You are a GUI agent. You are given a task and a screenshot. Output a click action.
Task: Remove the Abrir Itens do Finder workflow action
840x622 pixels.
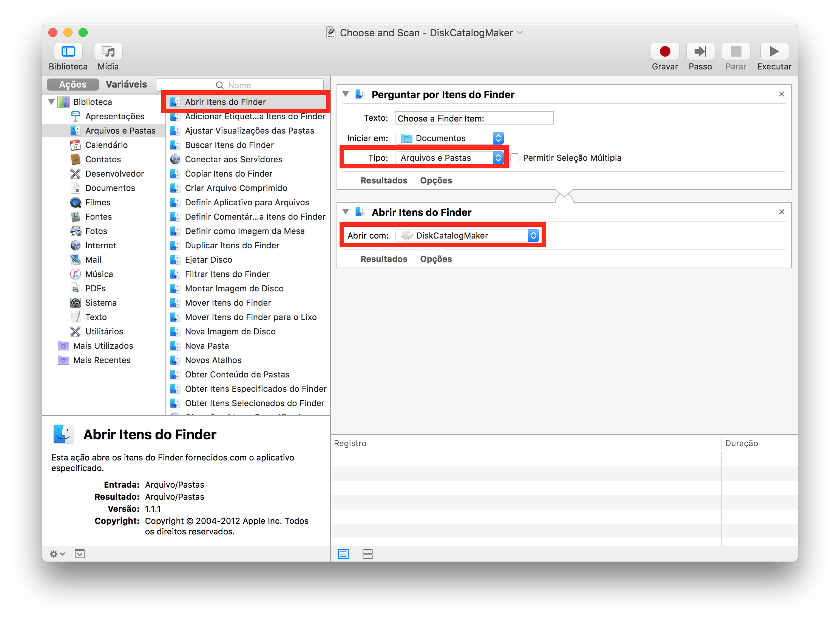782,212
